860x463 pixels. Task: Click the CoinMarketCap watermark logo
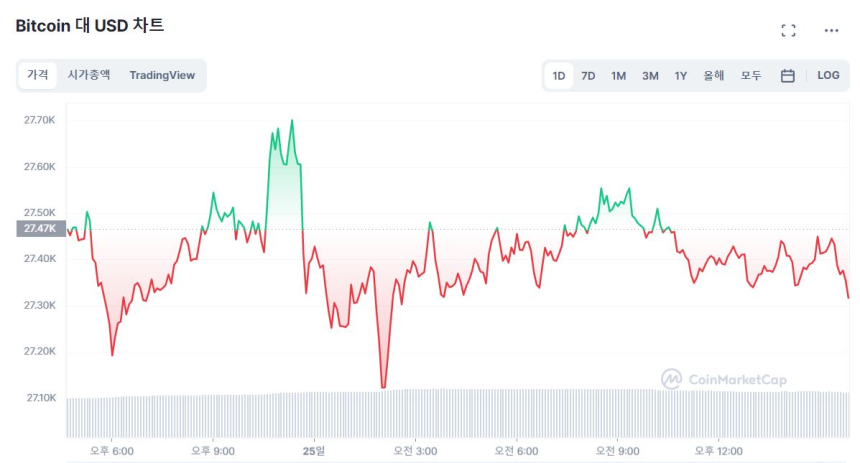tap(723, 379)
